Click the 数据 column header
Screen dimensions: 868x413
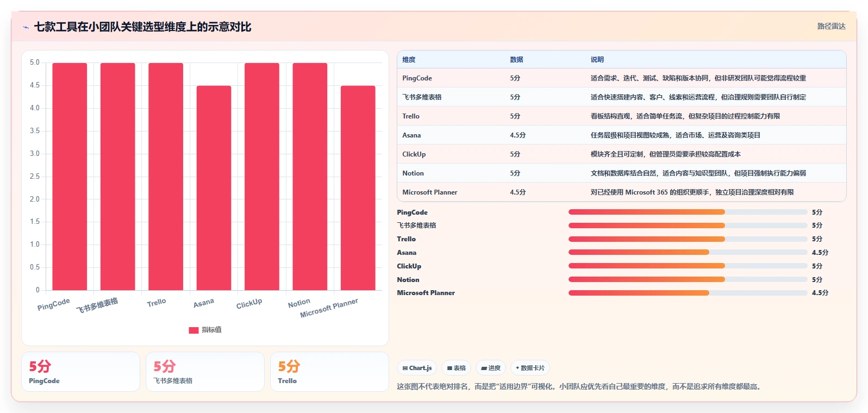coord(516,60)
